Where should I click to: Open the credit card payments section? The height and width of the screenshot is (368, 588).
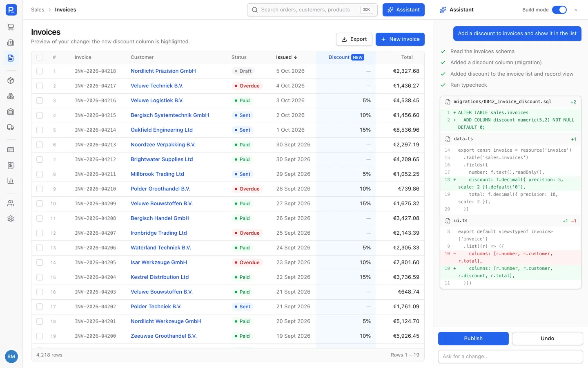click(11, 150)
